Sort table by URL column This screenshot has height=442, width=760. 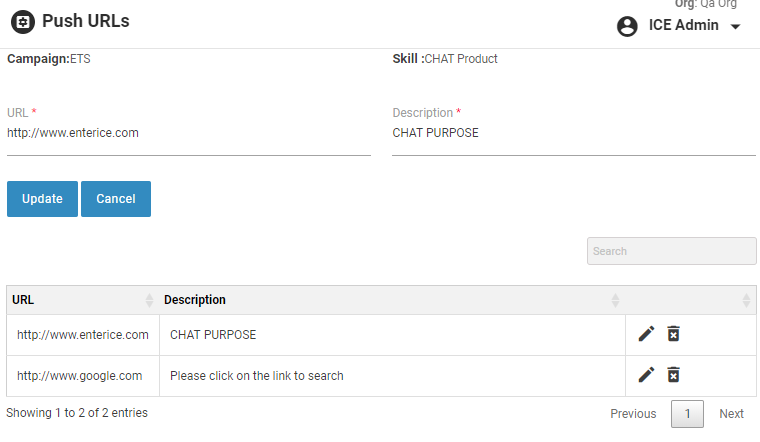coord(150,300)
